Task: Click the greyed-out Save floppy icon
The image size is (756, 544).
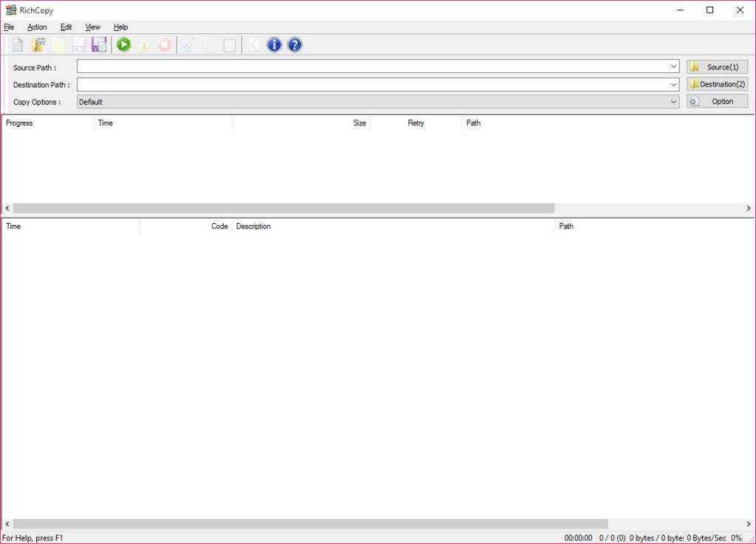Action: (78, 45)
